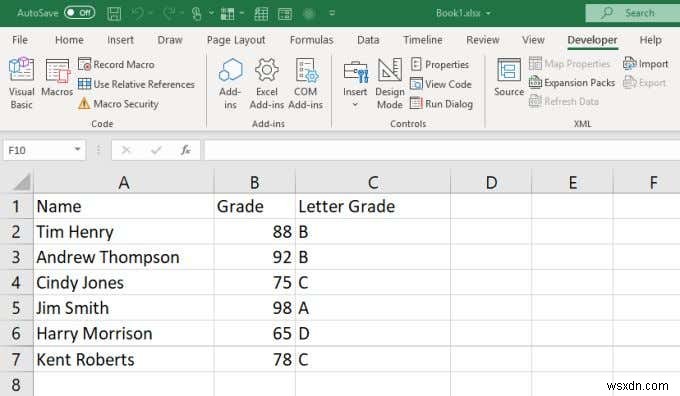The height and width of the screenshot is (396, 680).
Task: Select Cindy Jones grade 75
Action: 255,283
